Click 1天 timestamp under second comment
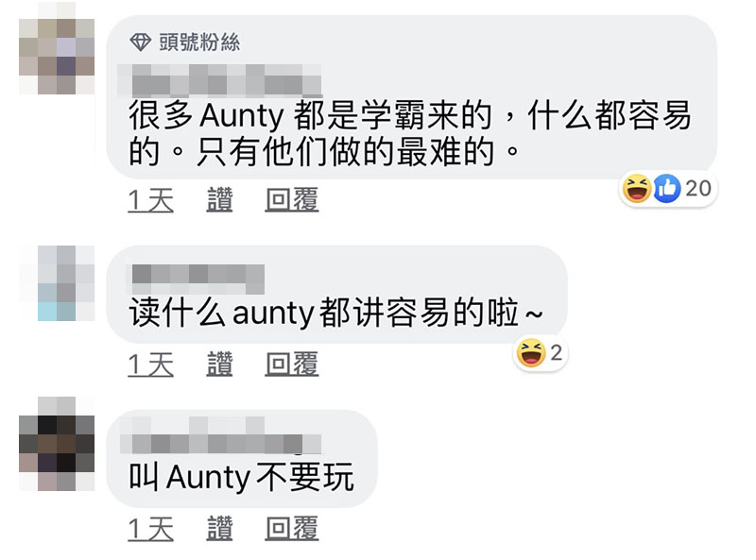The image size is (756, 560). pyautogui.click(x=150, y=364)
